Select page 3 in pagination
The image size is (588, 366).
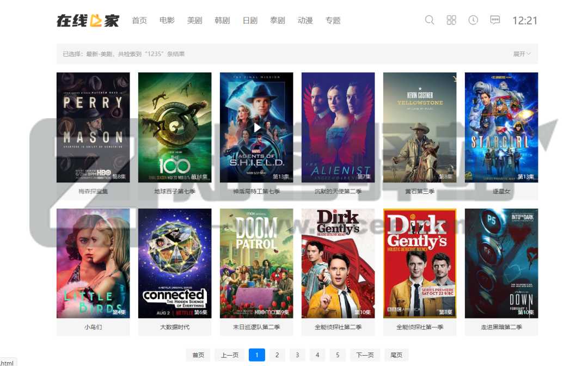(x=297, y=355)
